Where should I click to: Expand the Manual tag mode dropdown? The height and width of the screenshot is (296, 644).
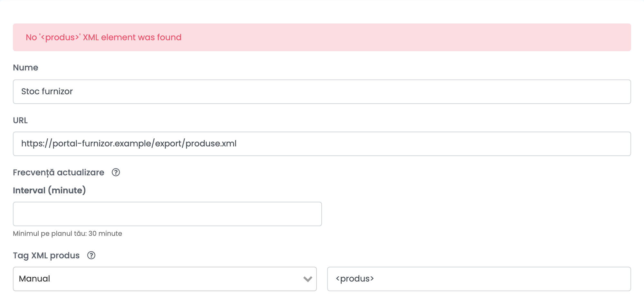165,279
